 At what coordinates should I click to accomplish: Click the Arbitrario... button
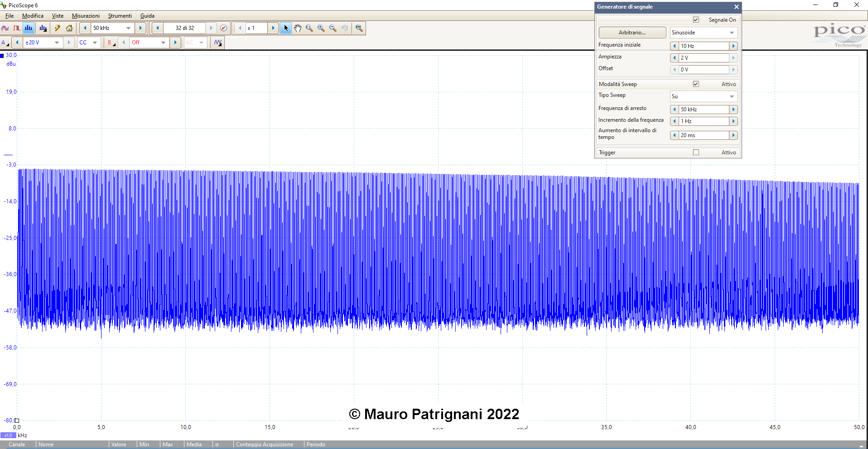point(632,33)
